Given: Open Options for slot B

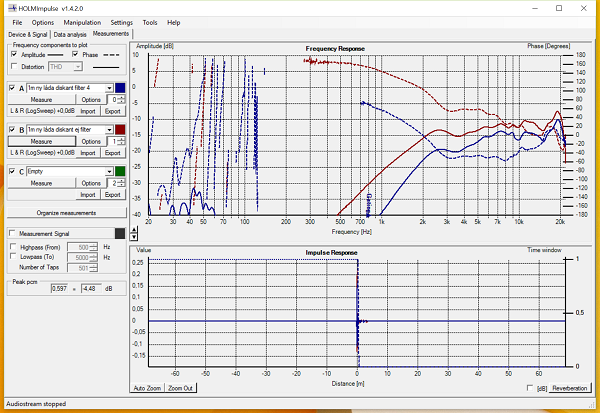Looking at the screenshot, I should pyautogui.click(x=91, y=141).
